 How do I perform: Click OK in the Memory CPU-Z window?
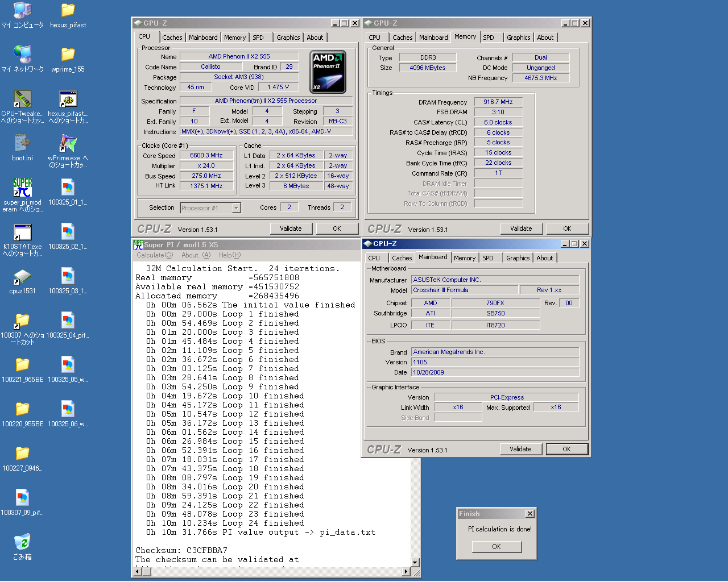tap(567, 228)
